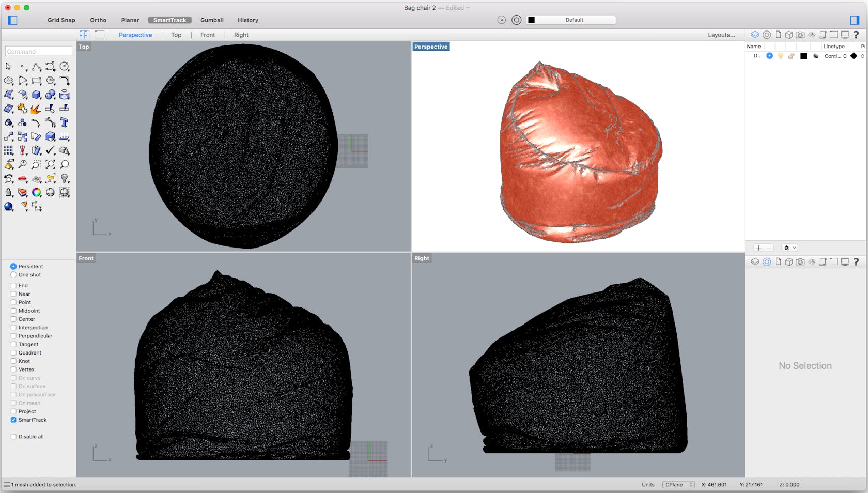Screen dimensions: 868x493
Task: Open the Default layer selector in toolbar
Action: [x=571, y=20]
